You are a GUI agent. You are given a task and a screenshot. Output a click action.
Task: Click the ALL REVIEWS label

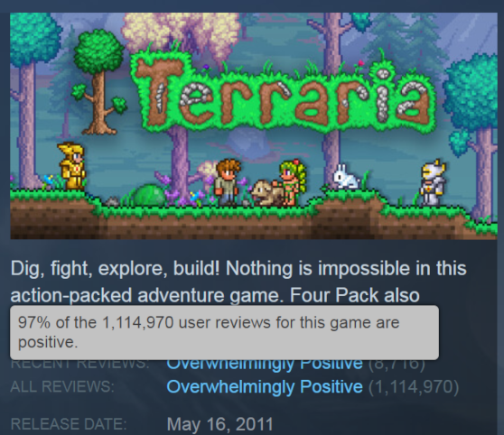62,386
